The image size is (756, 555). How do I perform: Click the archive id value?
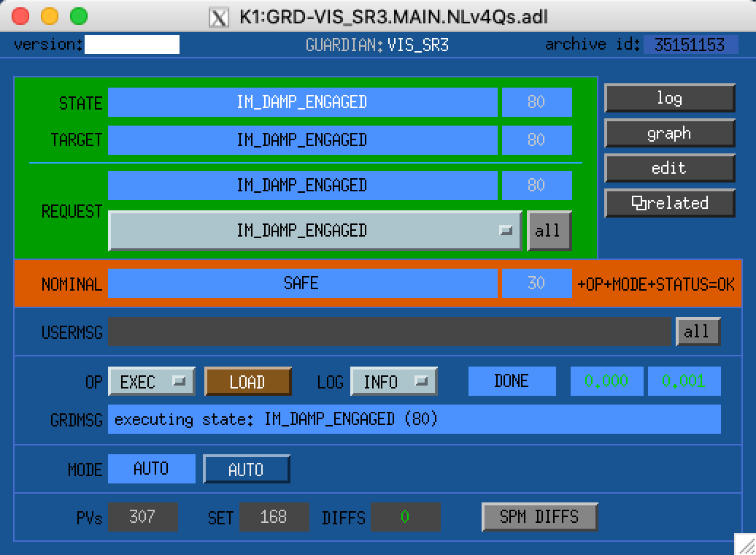690,45
